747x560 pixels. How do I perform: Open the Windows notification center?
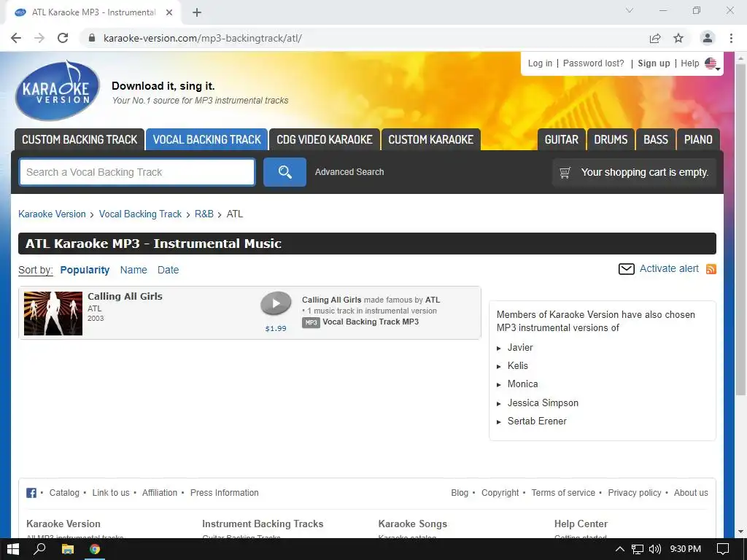723,549
